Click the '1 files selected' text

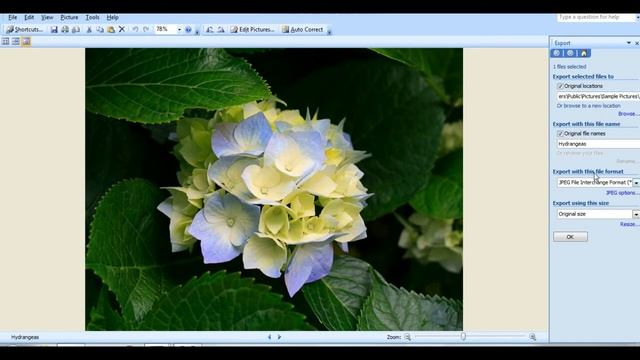pyautogui.click(x=569, y=67)
